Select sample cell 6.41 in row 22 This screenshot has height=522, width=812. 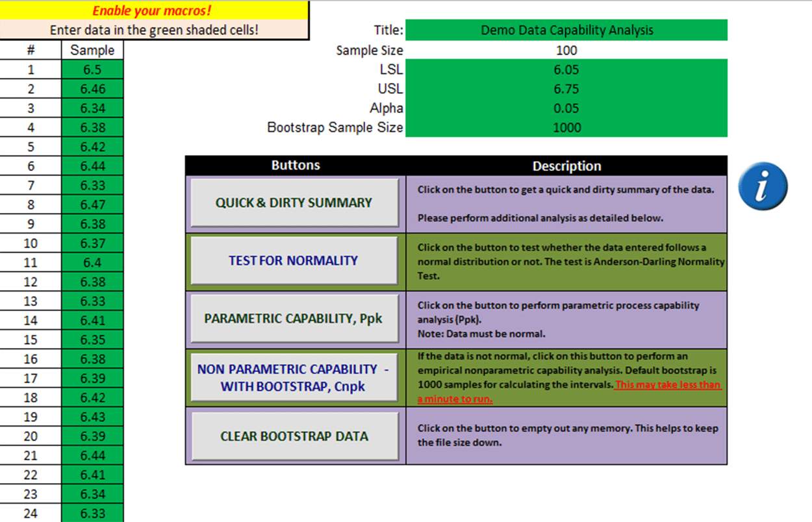92,475
